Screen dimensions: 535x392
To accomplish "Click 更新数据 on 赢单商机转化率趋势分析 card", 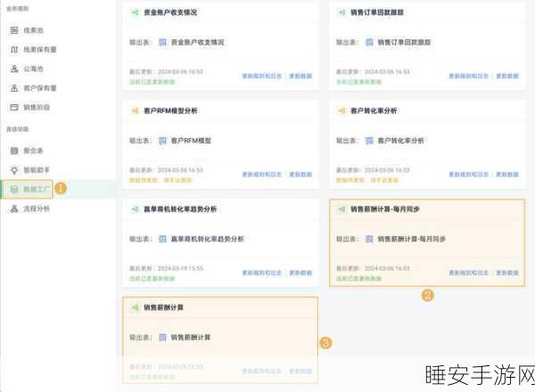I will point(301,273).
